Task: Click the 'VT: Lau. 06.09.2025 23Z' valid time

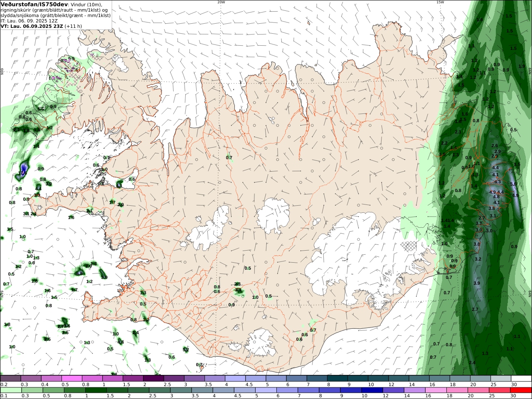Action: [x=32, y=26]
